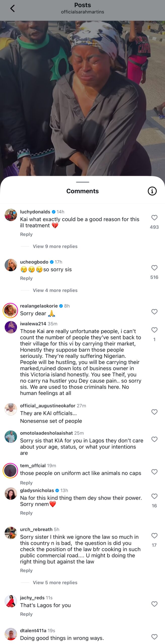Reply to gladysnicholas' comment

(26, 513)
